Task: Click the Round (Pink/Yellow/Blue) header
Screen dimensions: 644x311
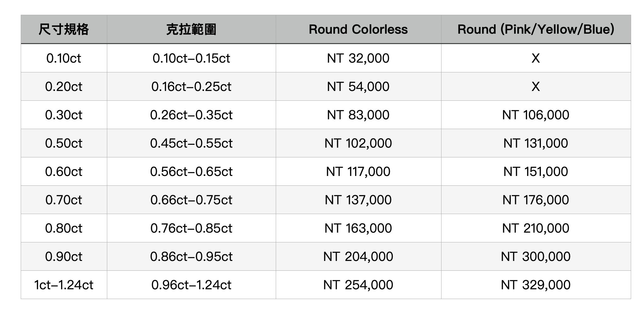Action: click(536, 29)
